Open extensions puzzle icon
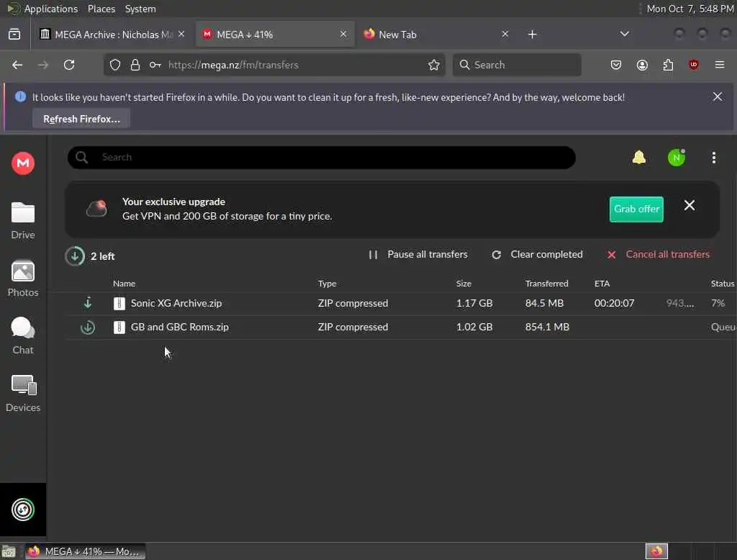Image resolution: width=737 pixels, height=560 pixels. click(668, 65)
